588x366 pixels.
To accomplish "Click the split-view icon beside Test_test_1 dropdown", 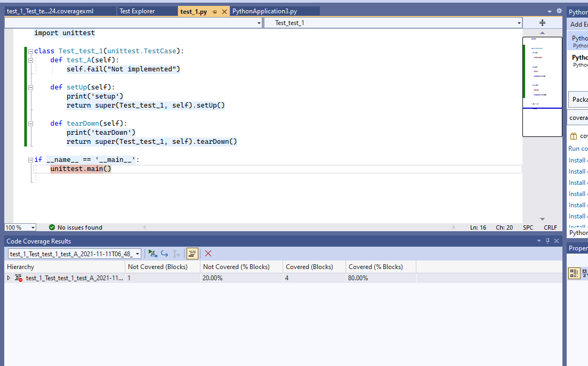I will [542, 23].
